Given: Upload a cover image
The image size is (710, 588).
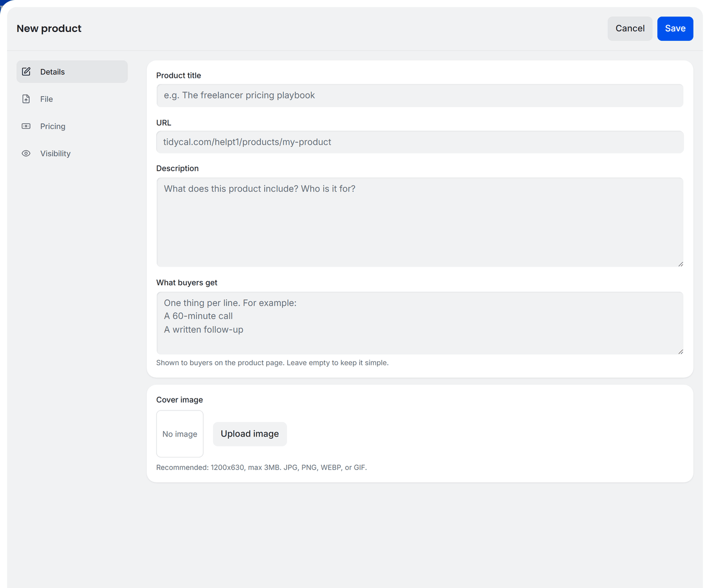Looking at the screenshot, I should click(250, 433).
